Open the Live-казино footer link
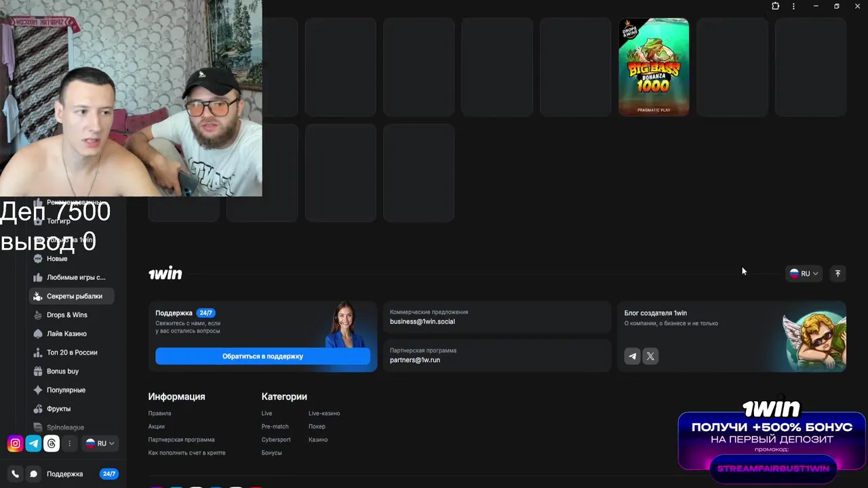The height and width of the screenshot is (488, 868). pos(324,413)
